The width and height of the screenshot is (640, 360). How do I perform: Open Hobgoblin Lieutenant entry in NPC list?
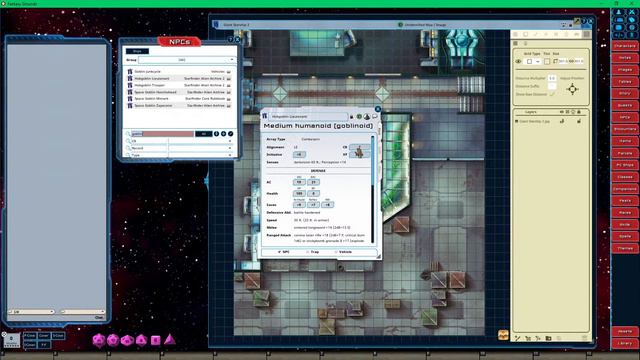click(180, 78)
